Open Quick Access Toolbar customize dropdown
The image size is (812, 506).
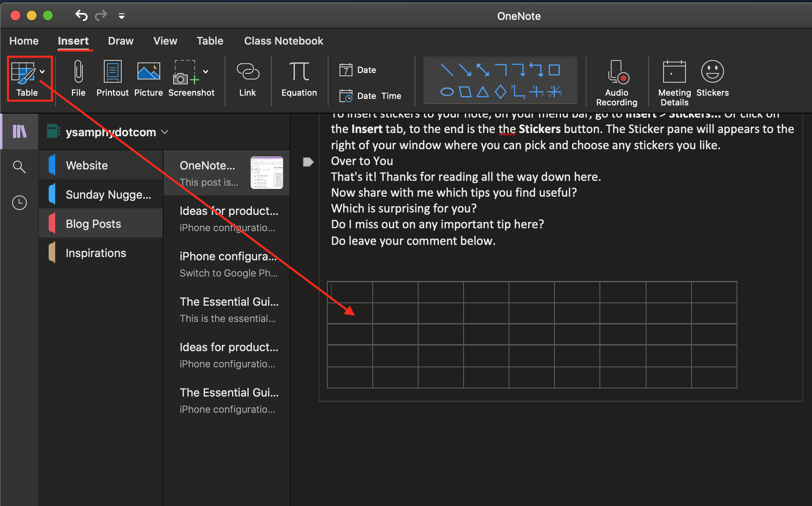click(x=121, y=16)
